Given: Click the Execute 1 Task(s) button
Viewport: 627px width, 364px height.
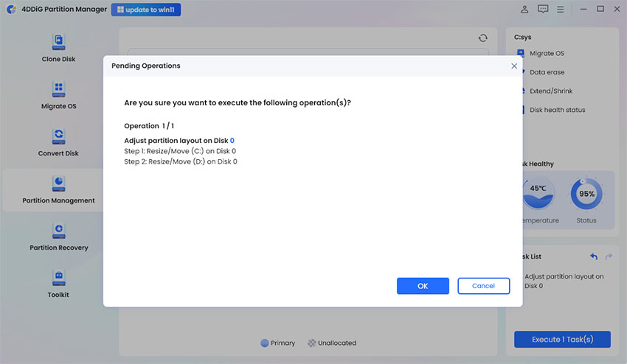Looking at the screenshot, I should coord(562,340).
